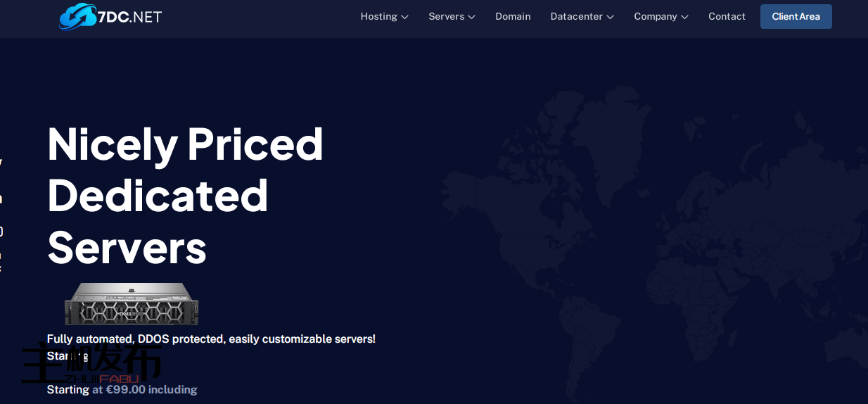This screenshot has width=868, height=404.
Task: Open the Datacenter menu
Action: 576,16
